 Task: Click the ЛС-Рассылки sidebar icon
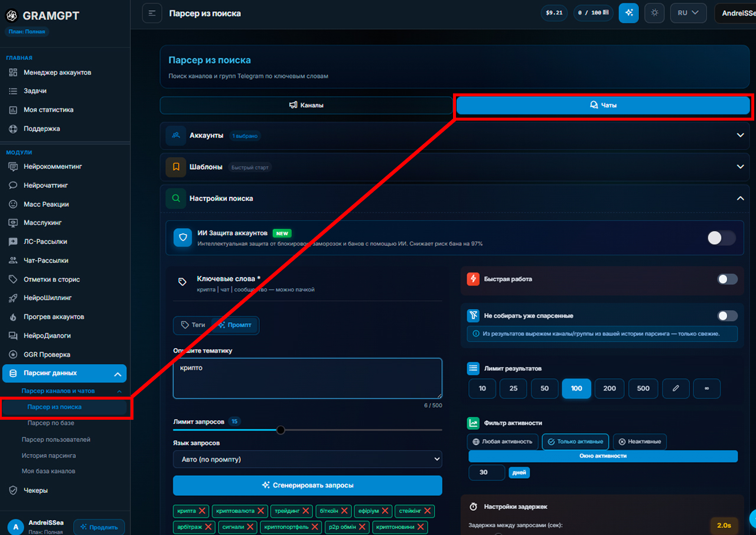(13, 242)
